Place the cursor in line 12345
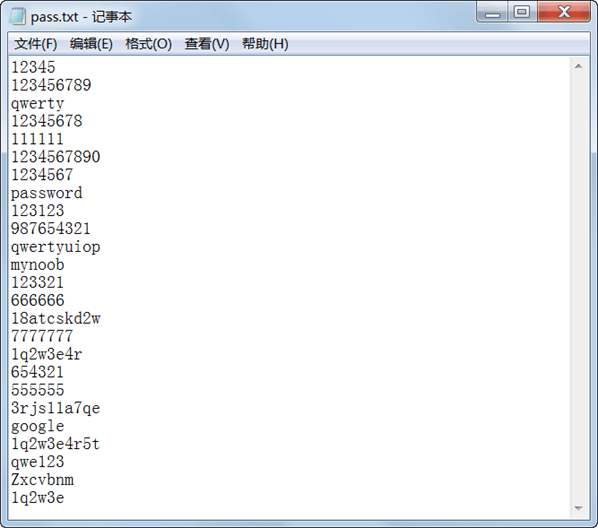 tap(33, 67)
